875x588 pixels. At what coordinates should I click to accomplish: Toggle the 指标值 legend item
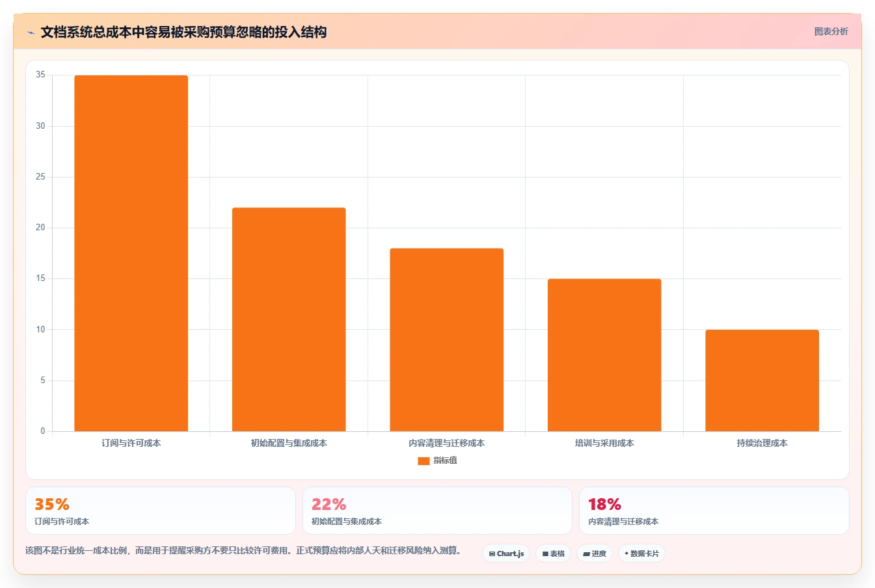437,461
